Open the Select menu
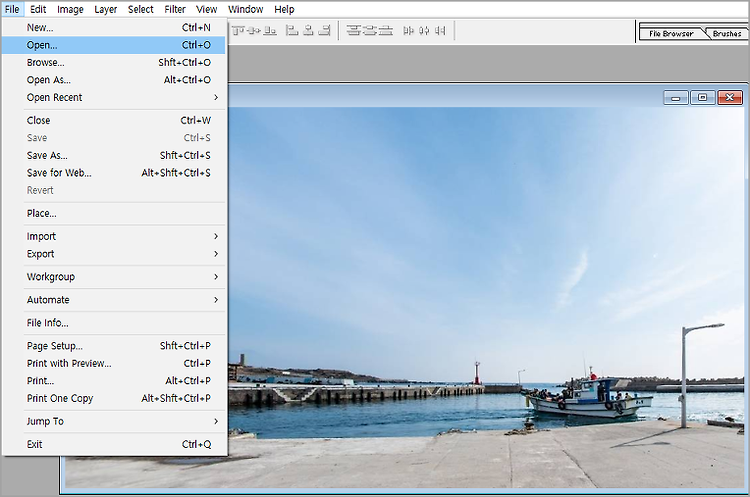The height and width of the screenshot is (497, 750). (141, 9)
